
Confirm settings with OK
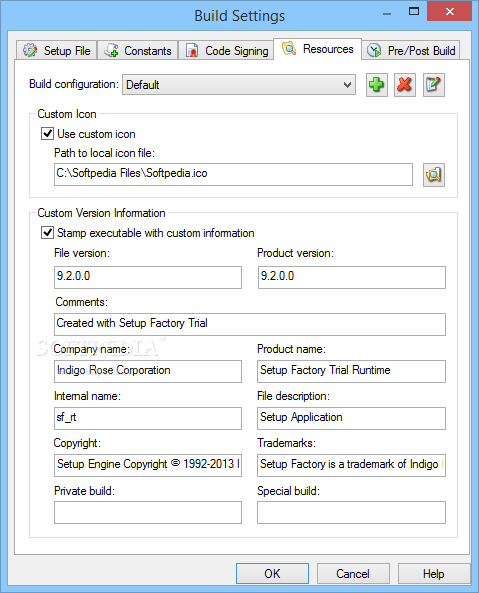(272, 573)
